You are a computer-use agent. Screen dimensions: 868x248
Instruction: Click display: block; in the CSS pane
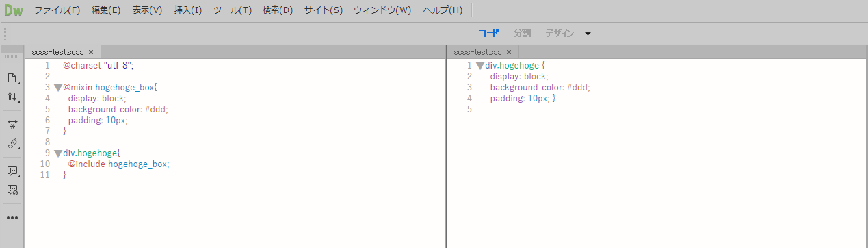[x=519, y=77]
